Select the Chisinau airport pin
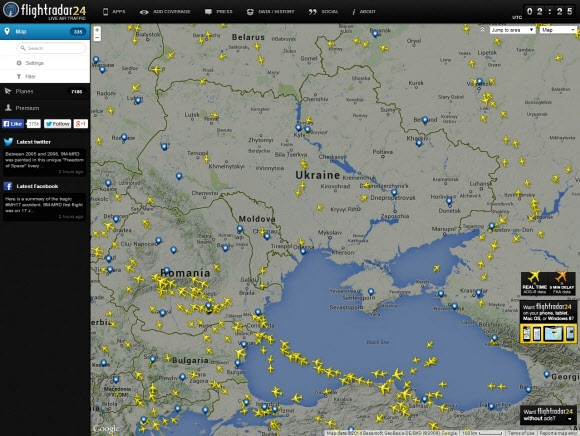This screenshot has height=436, width=580. (x=267, y=236)
